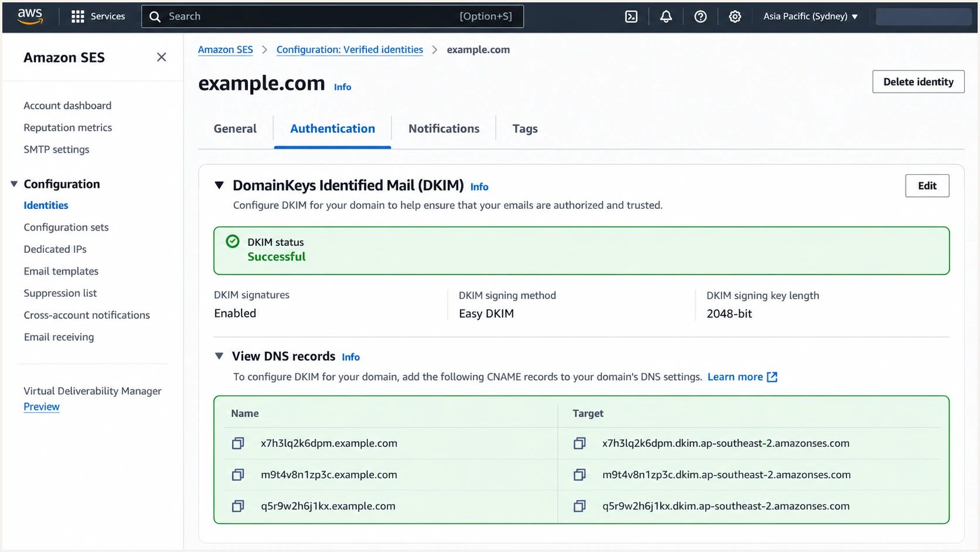Image resolution: width=980 pixels, height=552 pixels.
Task: Click in the AWS search field
Action: pyautogui.click(x=332, y=16)
